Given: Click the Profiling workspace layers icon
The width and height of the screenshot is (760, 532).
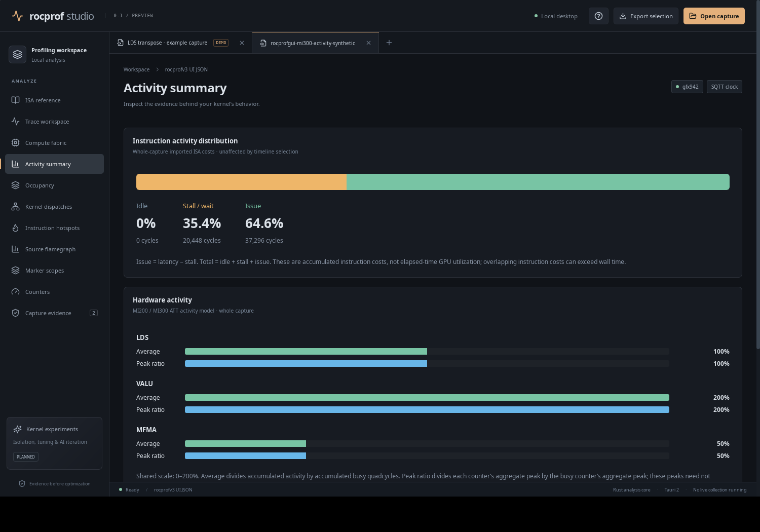Looking at the screenshot, I should pos(17,54).
